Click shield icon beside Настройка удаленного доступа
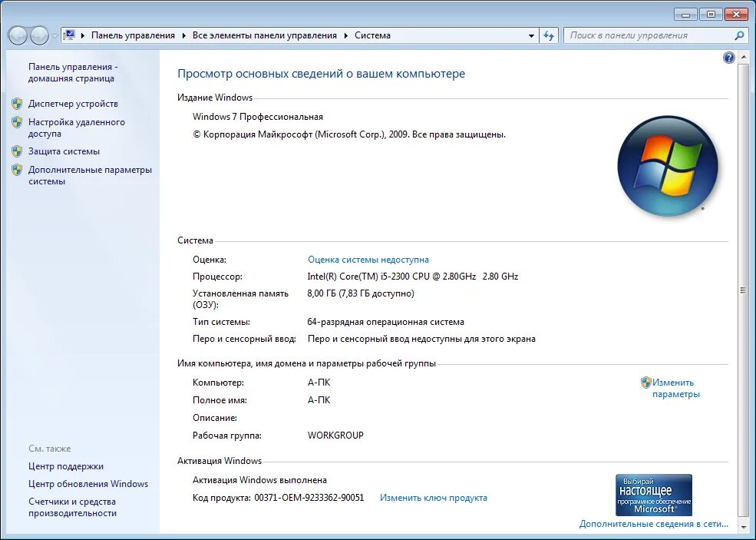This screenshot has width=756, height=540. [17, 122]
